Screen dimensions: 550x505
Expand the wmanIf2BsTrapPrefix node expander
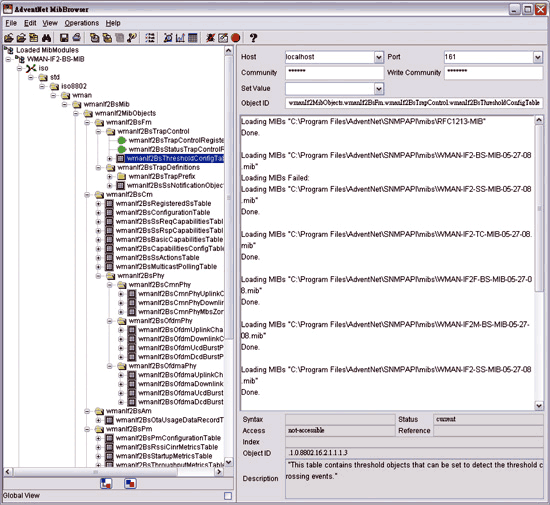click(x=109, y=176)
